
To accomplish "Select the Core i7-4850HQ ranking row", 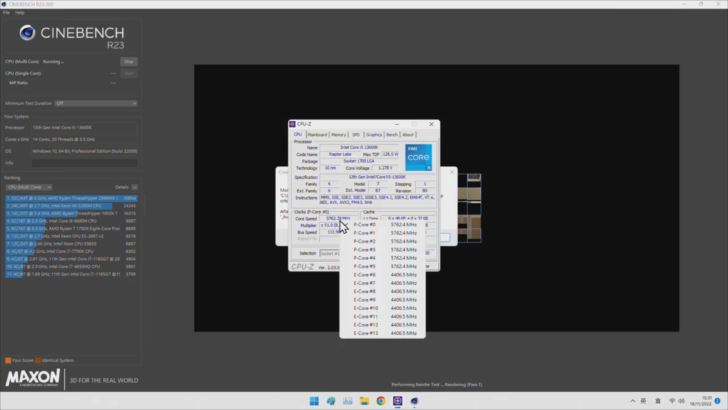I will tap(71, 267).
